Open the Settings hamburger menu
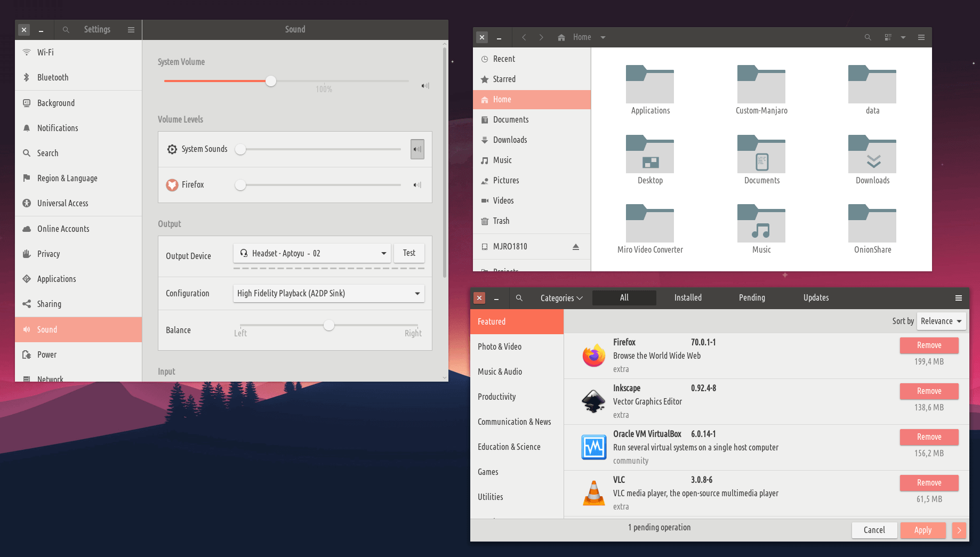This screenshot has width=980, height=557. tap(131, 30)
